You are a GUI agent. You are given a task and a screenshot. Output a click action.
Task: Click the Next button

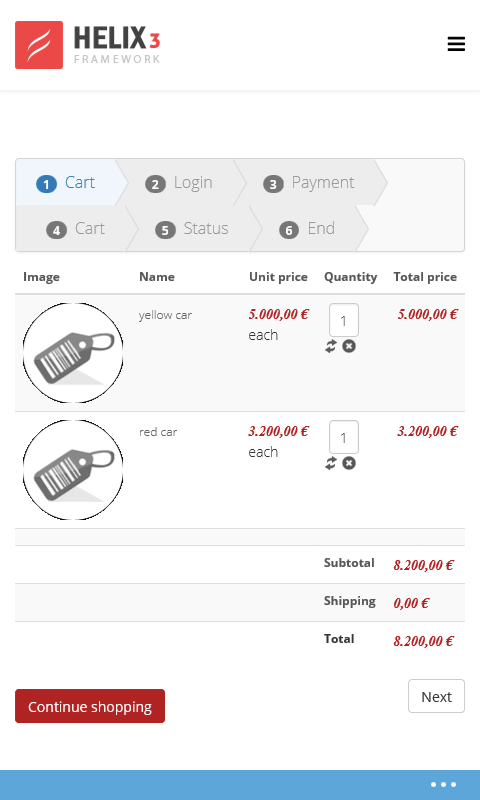coord(436,696)
